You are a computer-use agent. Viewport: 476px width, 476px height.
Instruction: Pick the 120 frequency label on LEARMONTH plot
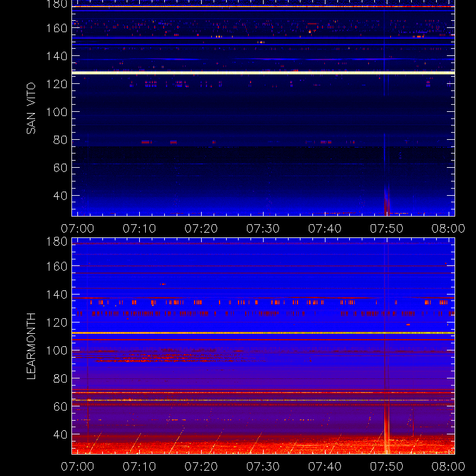(57, 322)
